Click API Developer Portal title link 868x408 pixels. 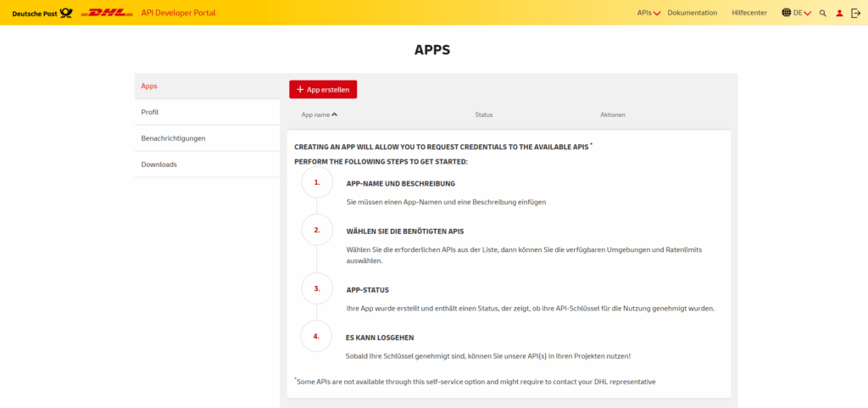pyautogui.click(x=178, y=13)
